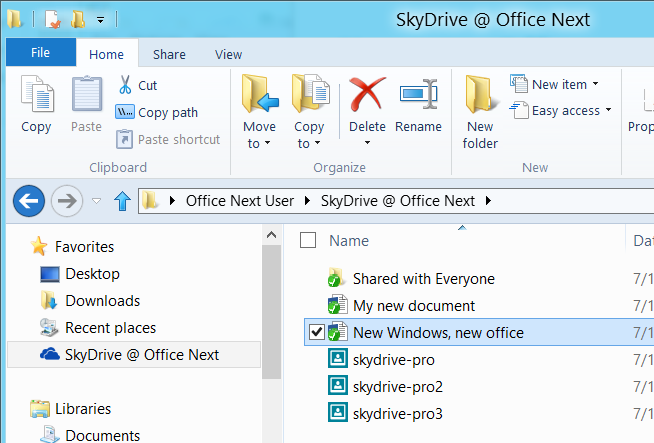Viewport: 654px width, 443px height.
Task: Click the skydrive-pro file icon
Action: pyautogui.click(x=337, y=359)
